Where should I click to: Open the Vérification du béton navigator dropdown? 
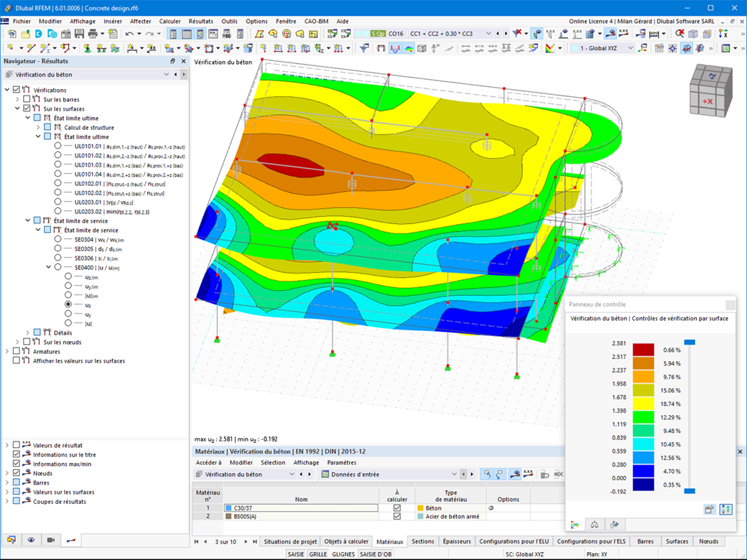166,74
